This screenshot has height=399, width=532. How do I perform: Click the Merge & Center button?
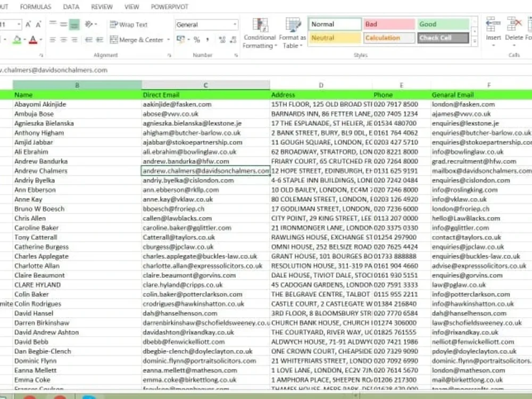[x=137, y=40]
